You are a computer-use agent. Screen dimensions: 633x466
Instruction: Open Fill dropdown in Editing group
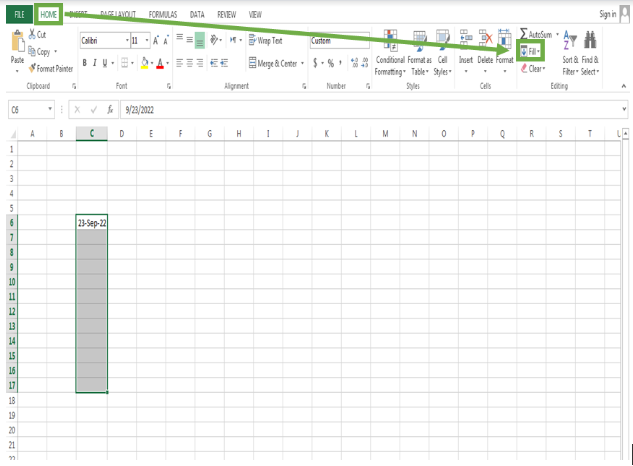(530, 51)
